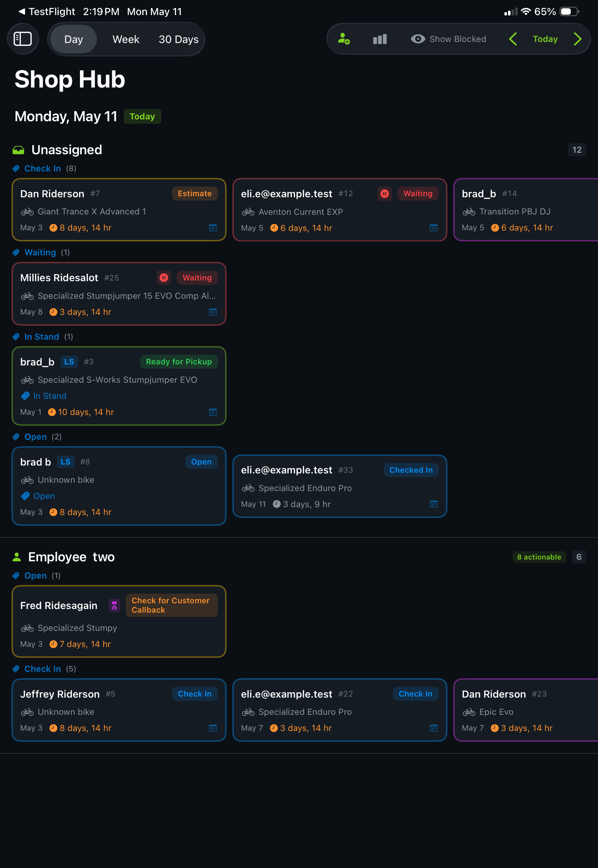Collapse the In Stand (1) group
Image resolution: width=598 pixels, height=868 pixels.
pyautogui.click(x=42, y=336)
